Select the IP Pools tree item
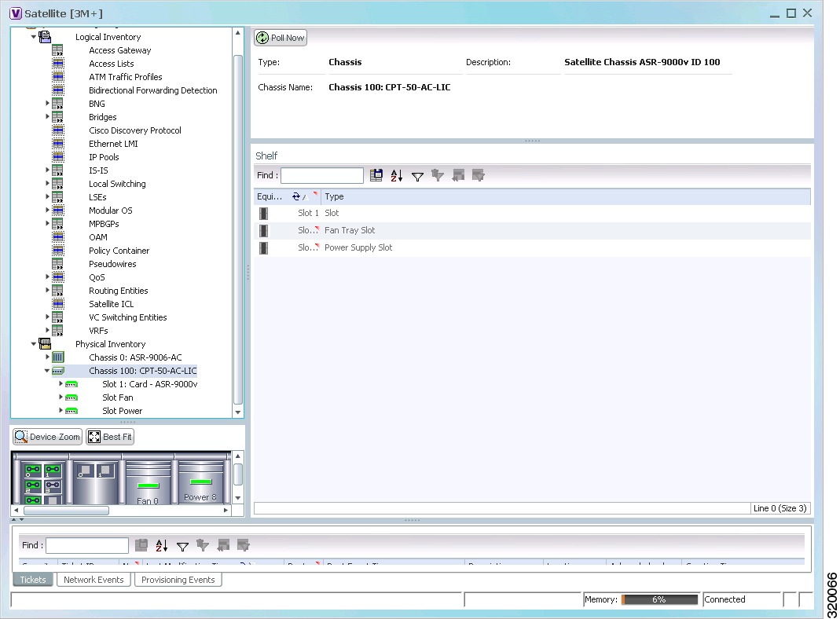 (x=104, y=157)
